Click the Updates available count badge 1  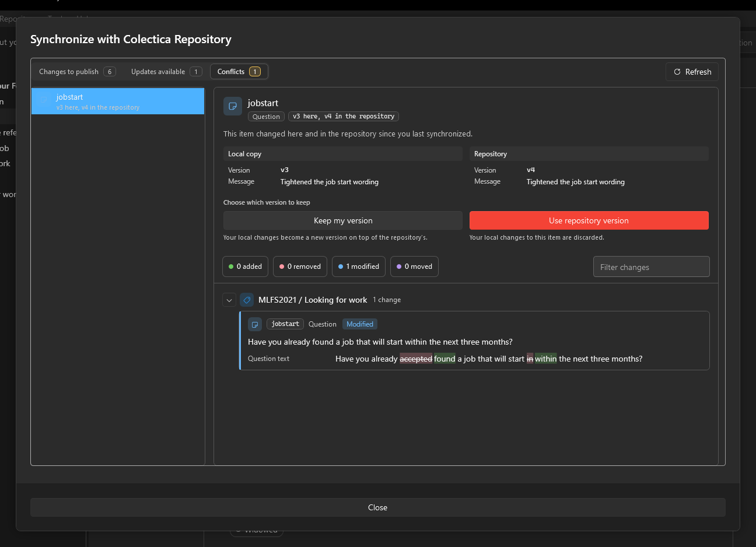(196, 72)
